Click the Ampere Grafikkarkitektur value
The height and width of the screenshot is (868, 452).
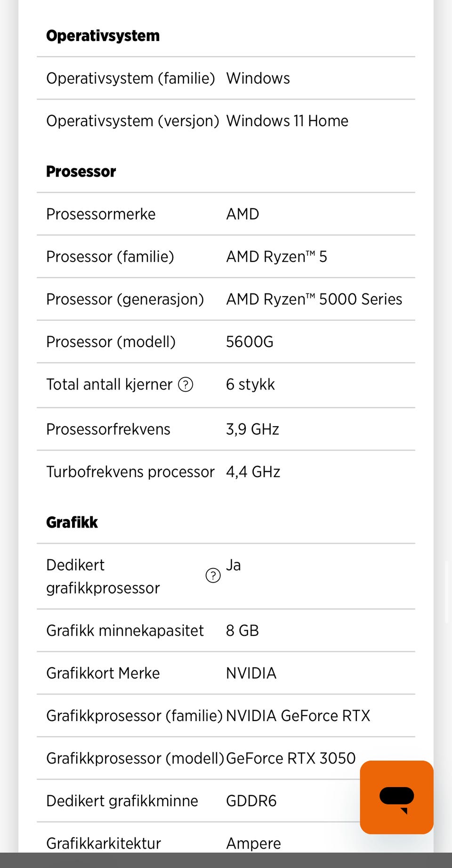point(253,843)
